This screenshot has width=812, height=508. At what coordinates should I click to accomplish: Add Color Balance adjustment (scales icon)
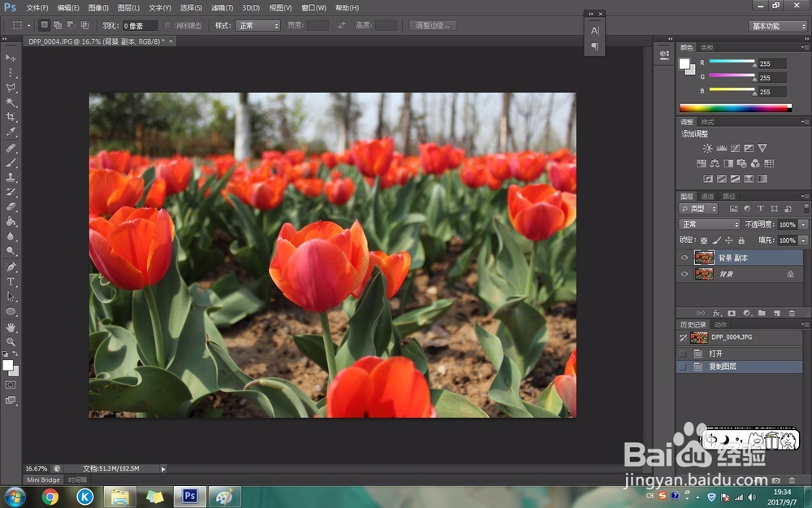(715, 163)
